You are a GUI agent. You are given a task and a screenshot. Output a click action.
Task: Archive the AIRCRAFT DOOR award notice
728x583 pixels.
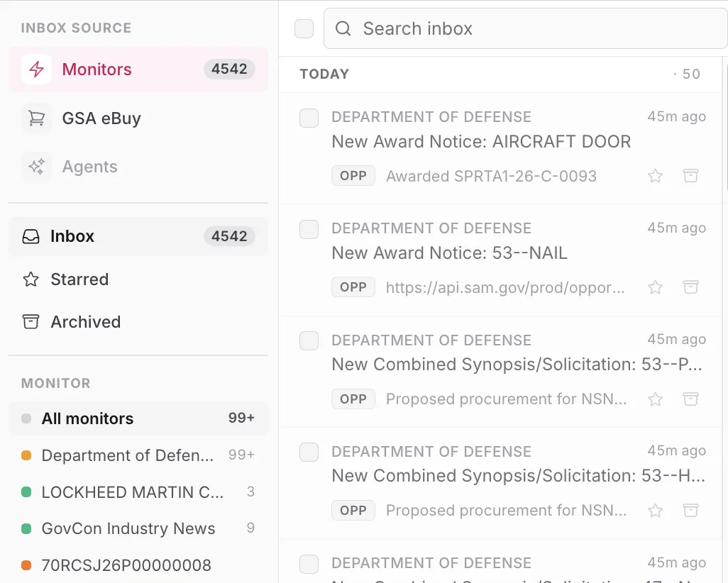(x=690, y=175)
